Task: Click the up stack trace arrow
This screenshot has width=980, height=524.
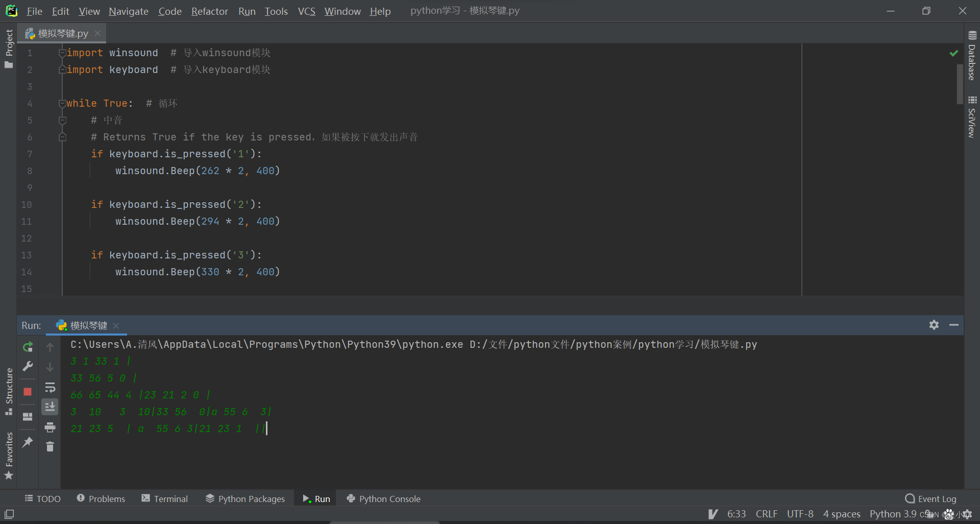Action: [50, 347]
